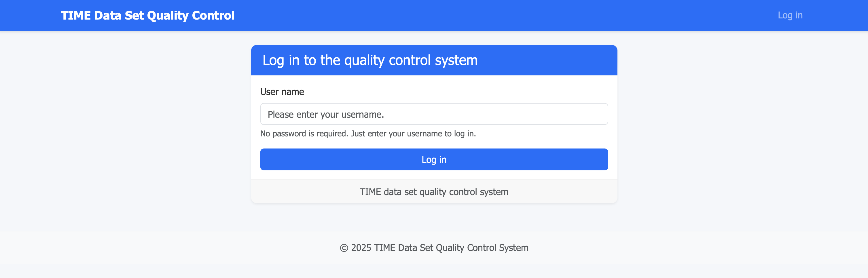Click the User name label
The width and height of the screenshot is (868, 278).
click(x=282, y=92)
